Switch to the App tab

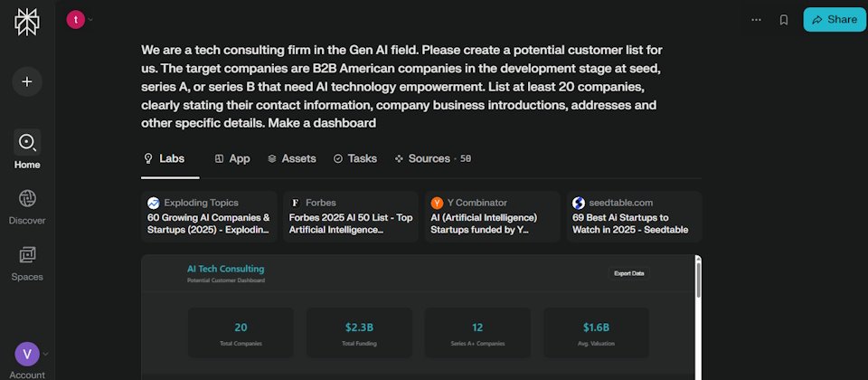click(x=232, y=158)
